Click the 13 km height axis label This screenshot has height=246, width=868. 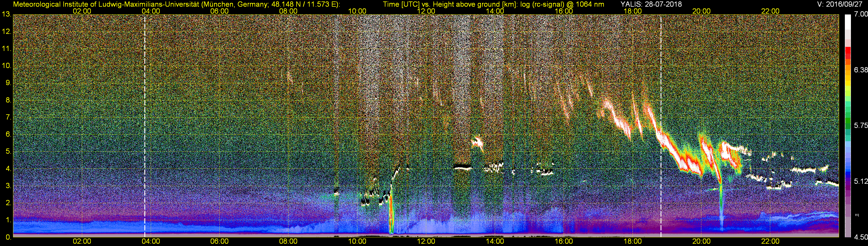point(6,14)
